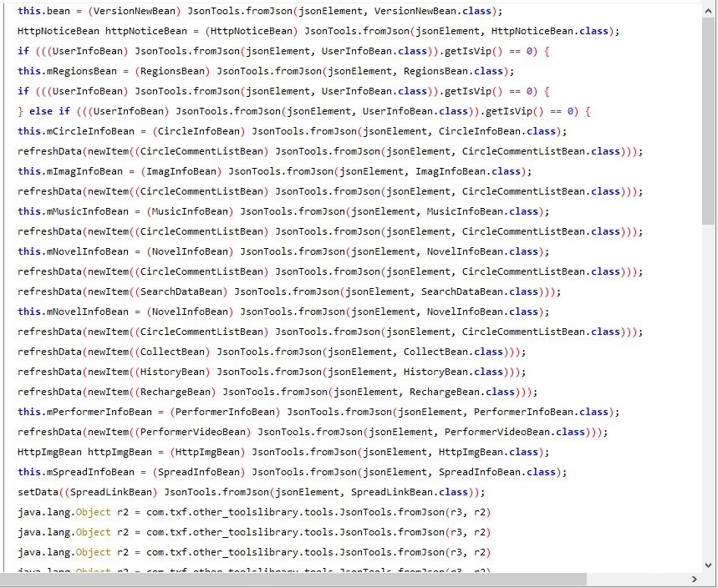Click the refreshData HistoryBean line
Screen dimensions: 718x588
(272, 372)
